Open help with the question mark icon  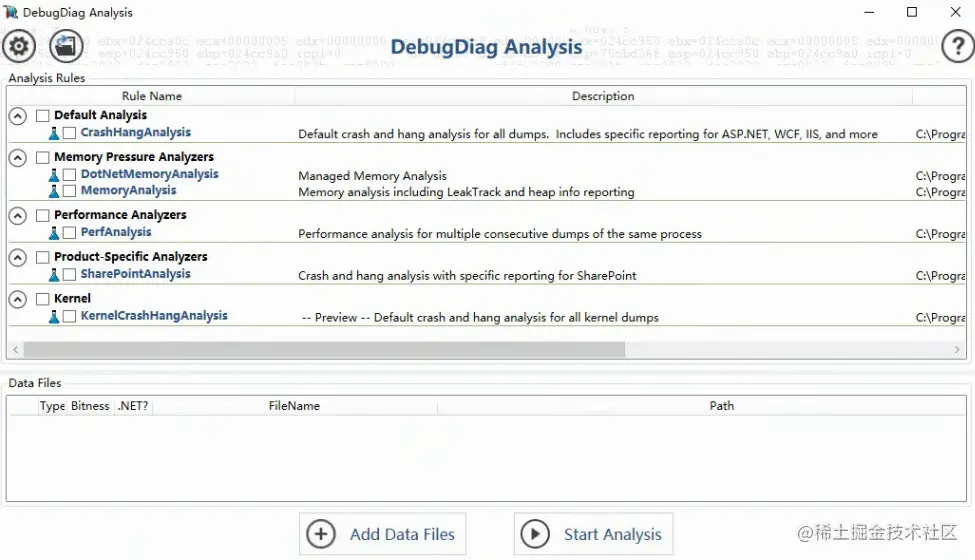point(958,46)
